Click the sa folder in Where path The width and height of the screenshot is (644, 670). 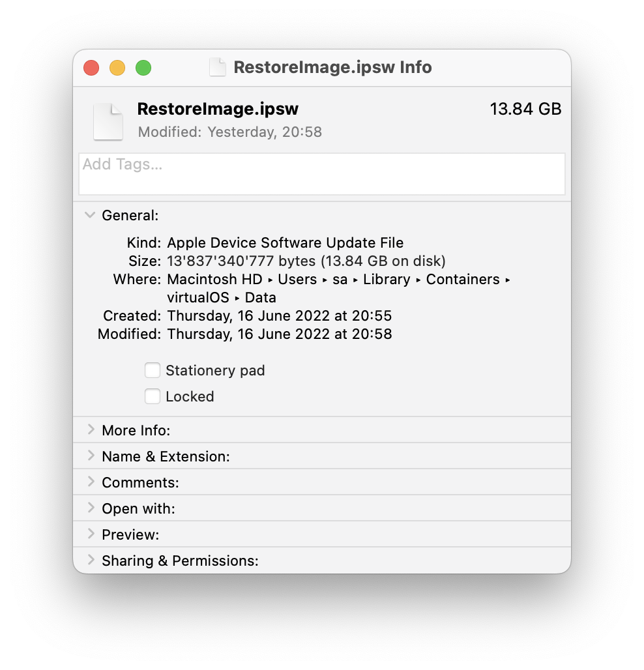coord(340,280)
